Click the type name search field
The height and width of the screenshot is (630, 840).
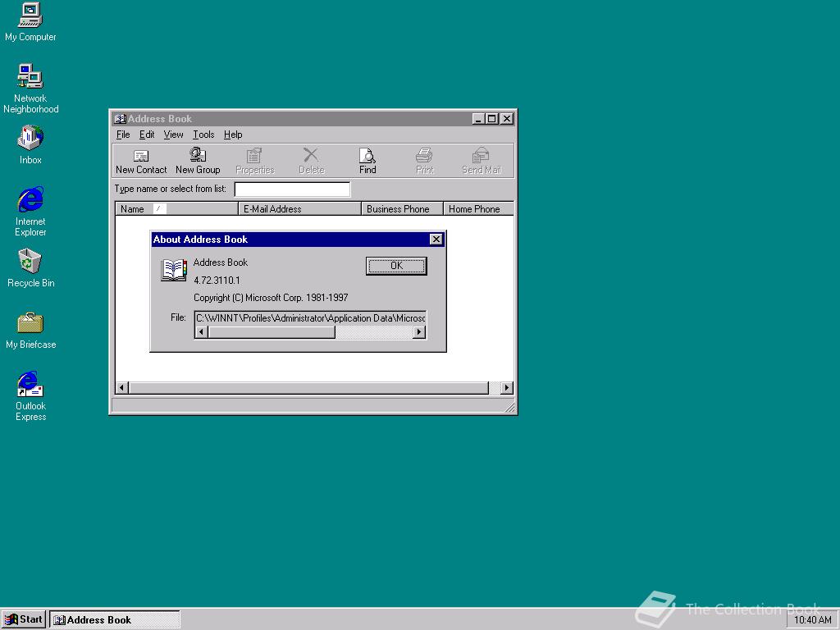tap(293, 189)
